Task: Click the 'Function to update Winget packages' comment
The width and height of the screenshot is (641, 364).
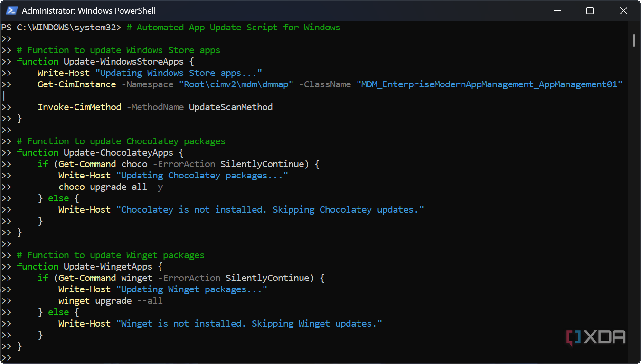Action: pos(111,255)
